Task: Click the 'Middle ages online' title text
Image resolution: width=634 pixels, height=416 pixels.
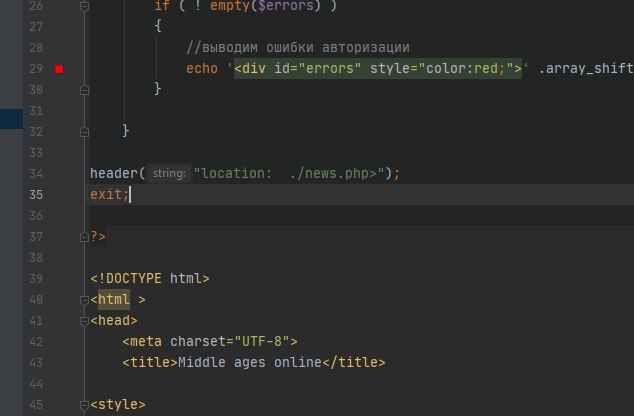Action: [x=250, y=363]
